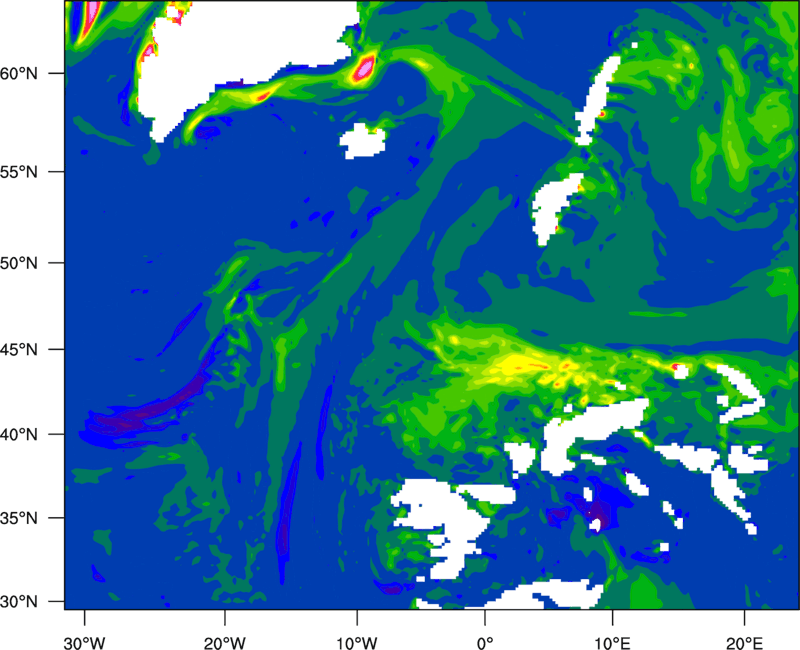Click the 20°W longitude label

[x=224, y=643]
